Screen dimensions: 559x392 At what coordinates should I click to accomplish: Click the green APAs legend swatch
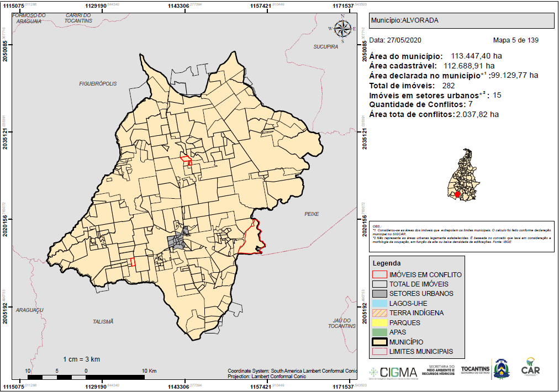click(379, 332)
